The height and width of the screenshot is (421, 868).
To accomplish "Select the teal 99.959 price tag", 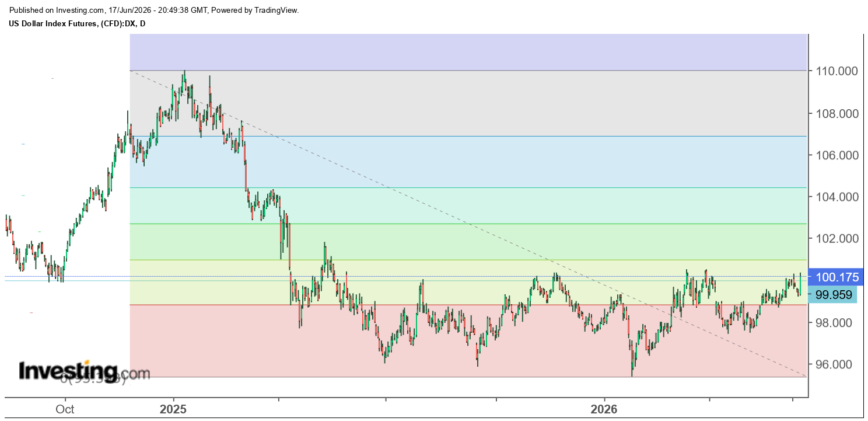I will tap(833, 295).
